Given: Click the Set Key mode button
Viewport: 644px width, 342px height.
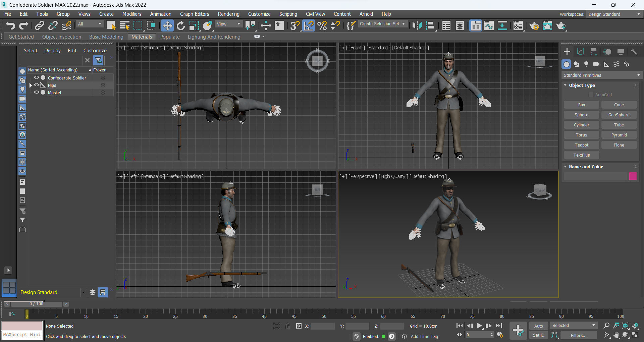Looking at the screenshot, I should pos(538,335).
